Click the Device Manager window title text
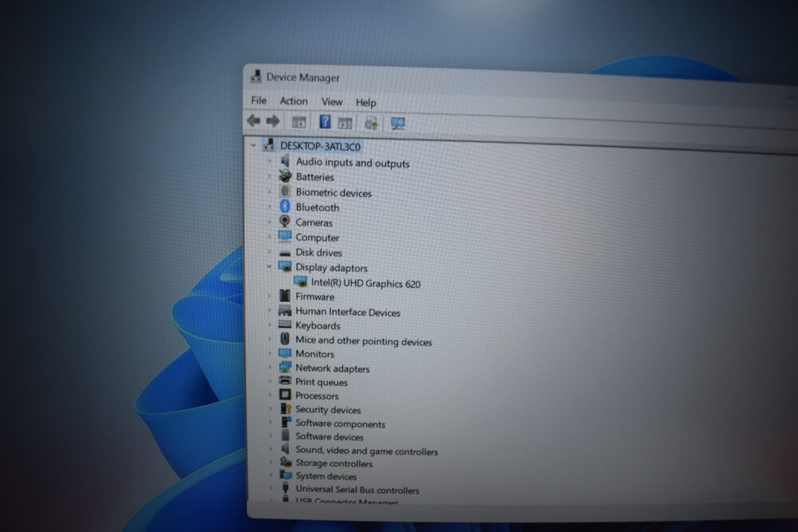798x532 pixels. (302, 77)
